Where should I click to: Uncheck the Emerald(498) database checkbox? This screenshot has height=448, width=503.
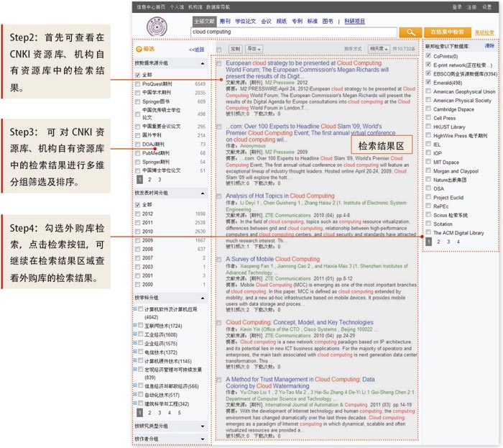[428, 83]
